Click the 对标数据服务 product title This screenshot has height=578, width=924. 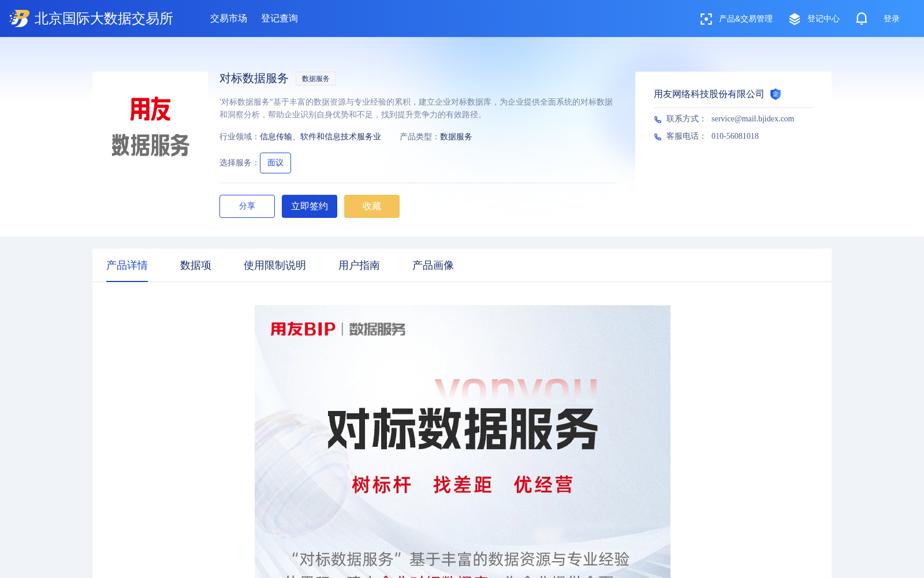click(254, 79)
